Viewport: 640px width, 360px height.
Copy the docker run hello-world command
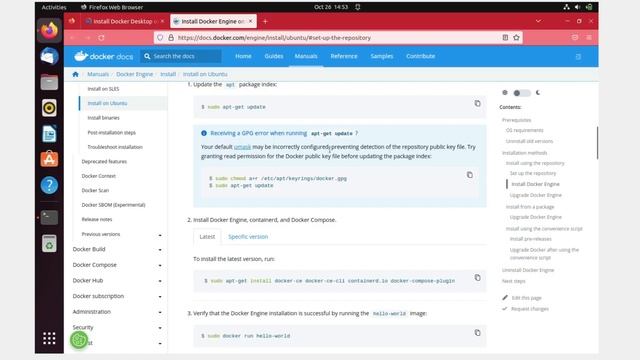pyautogui.click(x=477, y=333)
